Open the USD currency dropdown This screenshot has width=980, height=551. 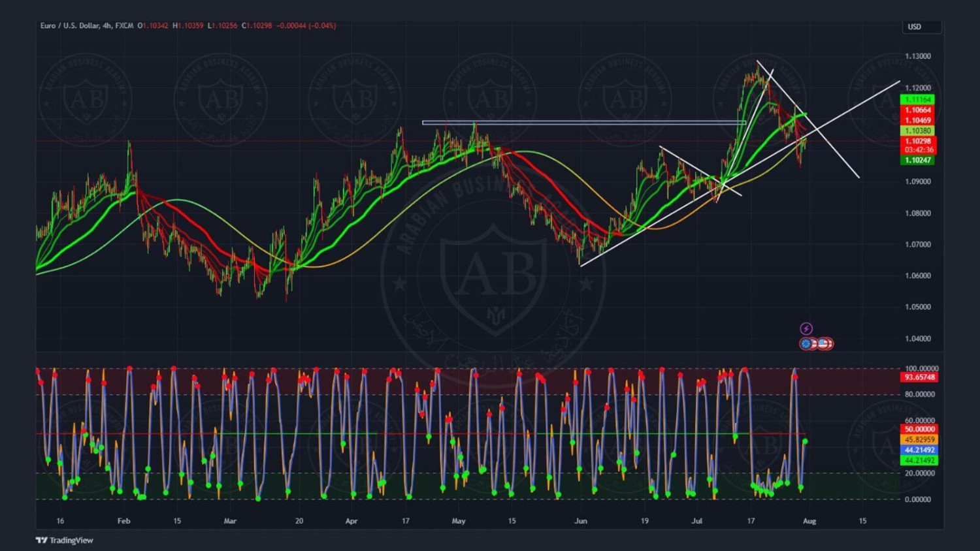click(921, 27)
